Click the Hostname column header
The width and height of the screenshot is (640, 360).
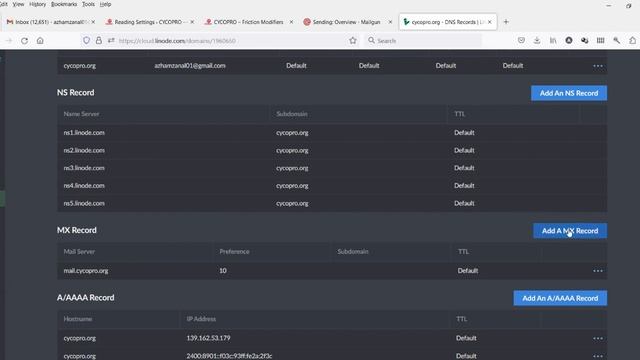point(78,319)
